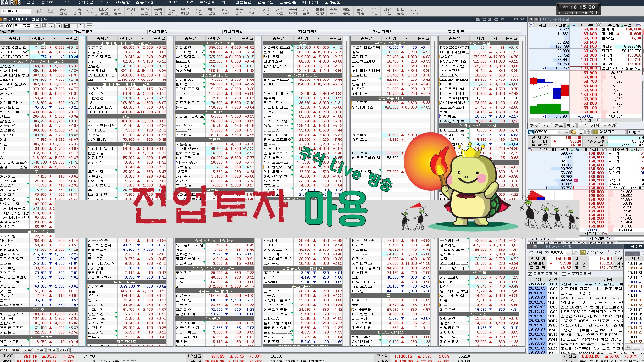Uncheck 목록자동갱신 checkbox
The height and width of the screenshot is (362, 644).
click(x=530, y=274)
